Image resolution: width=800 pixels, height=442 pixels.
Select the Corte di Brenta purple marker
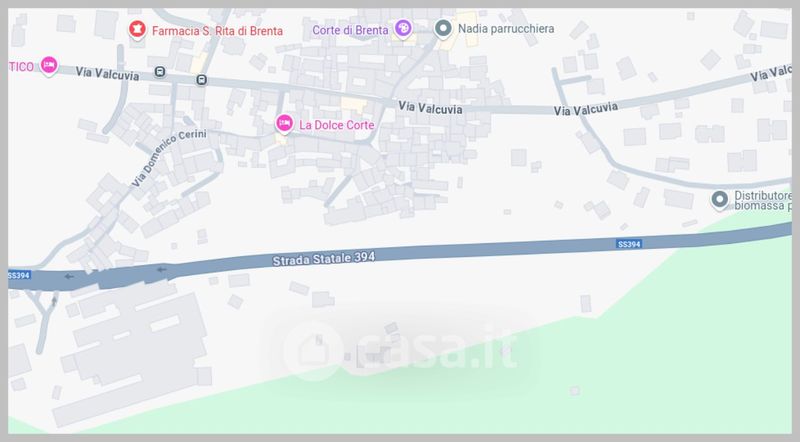click(x=403, y=29)
